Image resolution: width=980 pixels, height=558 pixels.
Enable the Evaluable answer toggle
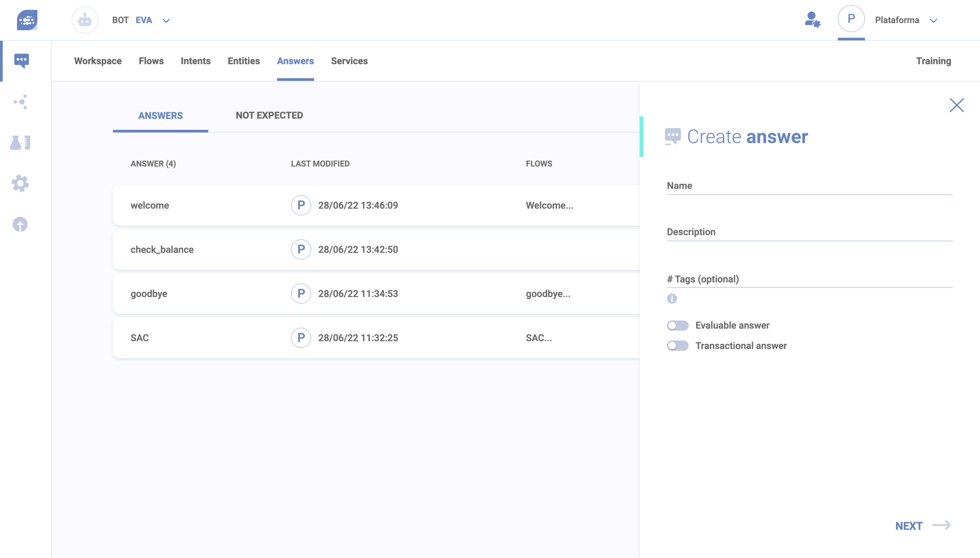pyautogui.click(x=677, y=326)
